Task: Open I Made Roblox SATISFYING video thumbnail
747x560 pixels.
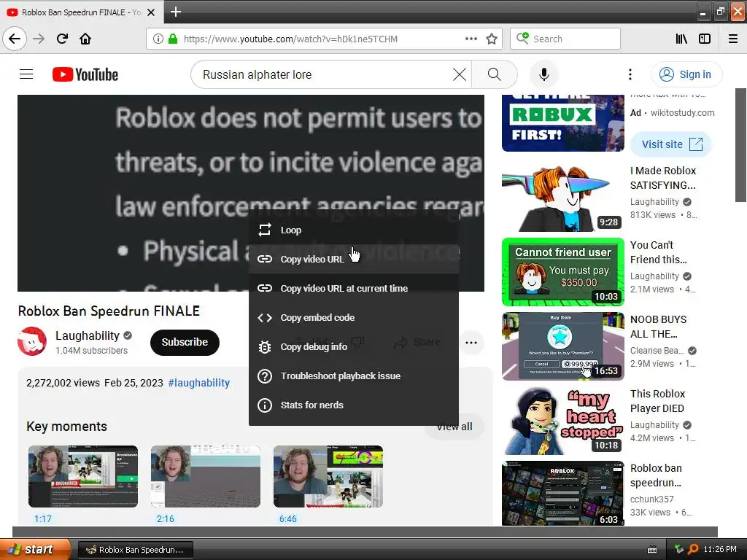Action: coord(562,198)
